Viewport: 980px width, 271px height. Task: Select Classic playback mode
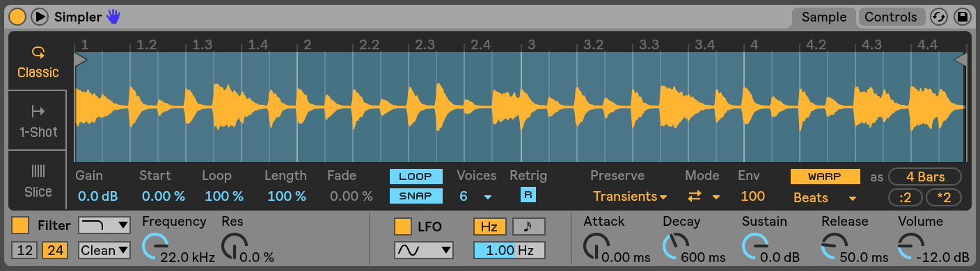tap(38, 62)
